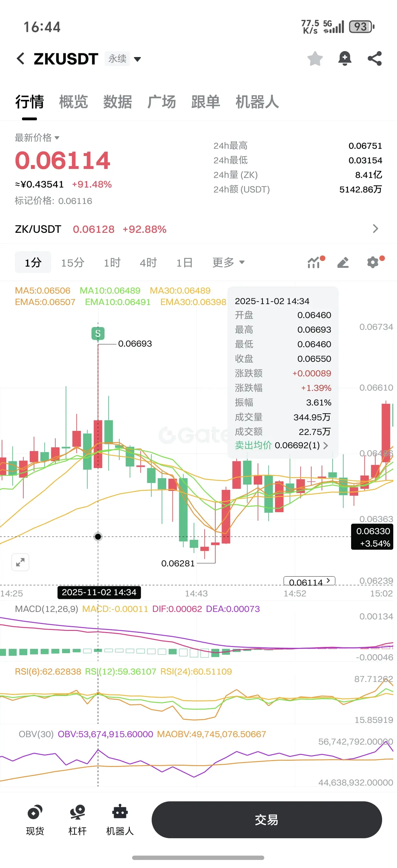Switch to 数据 tab
397x868 pixels.
pos(118,102)
